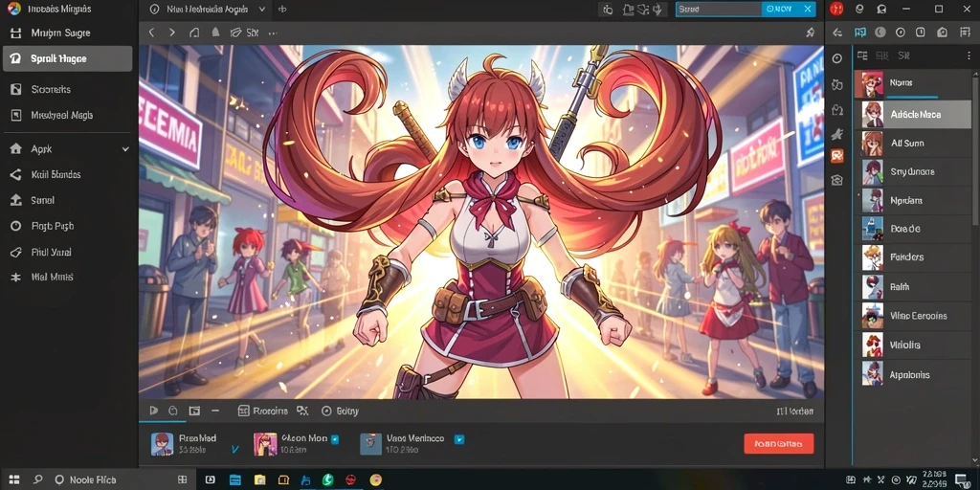Click the bell icon in the navigation bar

tap(215, 33)
